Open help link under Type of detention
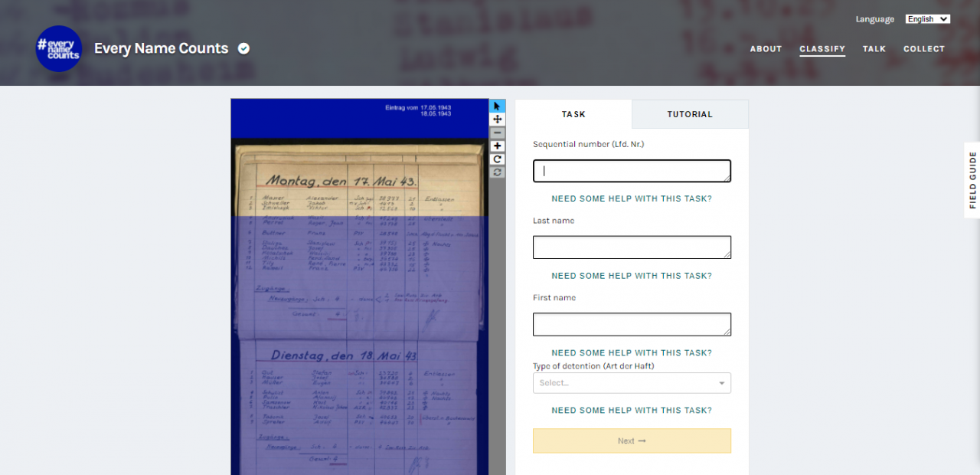980x475 pixels. (x=632, y=411)
